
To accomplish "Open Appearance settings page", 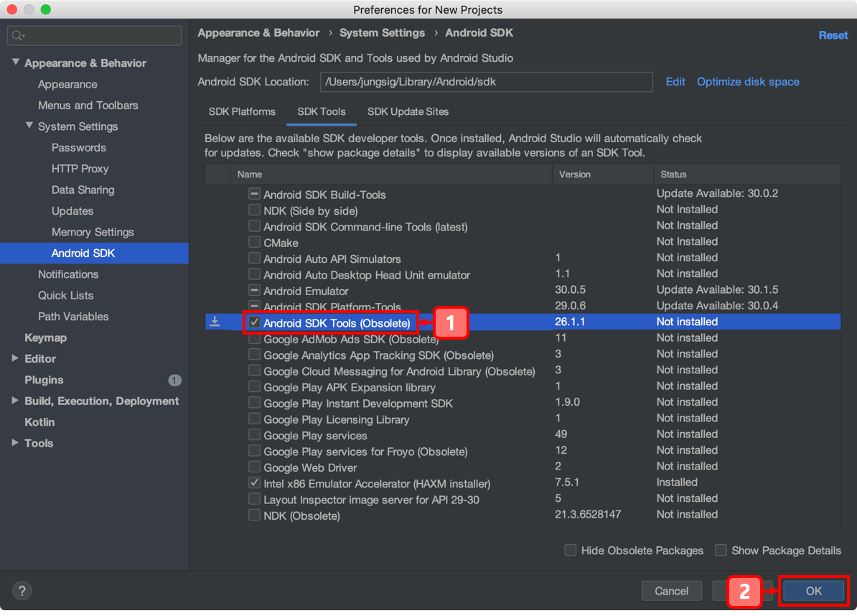I will [x=67, y=84].
